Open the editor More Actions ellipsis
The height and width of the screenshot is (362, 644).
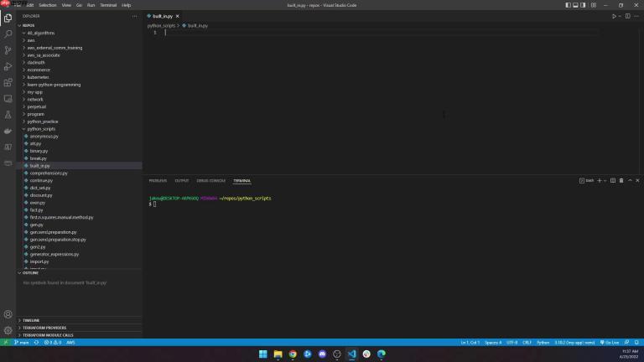[636, 17]
